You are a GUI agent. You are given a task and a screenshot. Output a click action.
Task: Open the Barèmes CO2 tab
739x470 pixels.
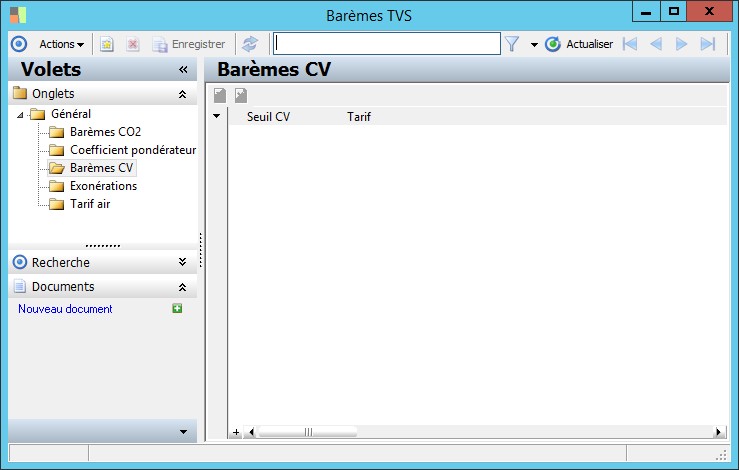(105, 132)
